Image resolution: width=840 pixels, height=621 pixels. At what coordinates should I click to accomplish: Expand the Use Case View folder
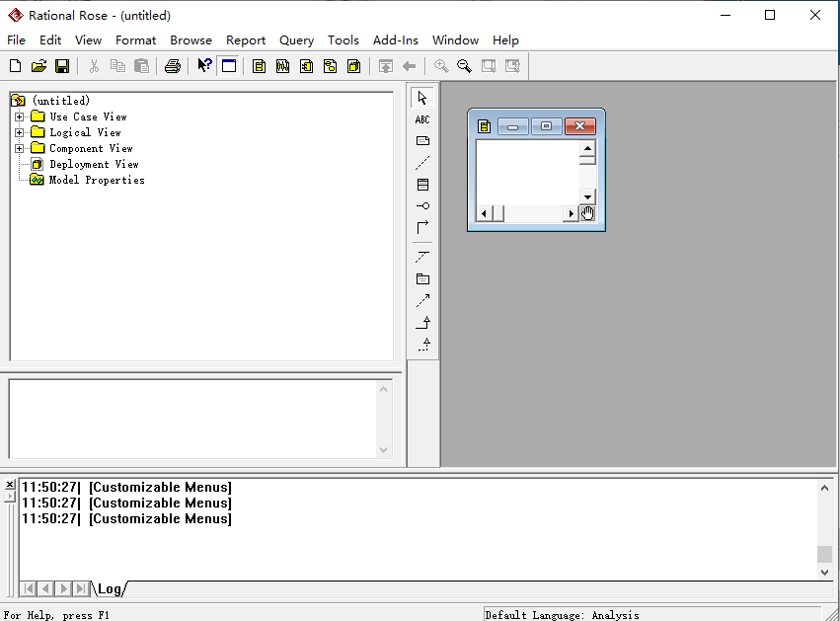[20, 116]
